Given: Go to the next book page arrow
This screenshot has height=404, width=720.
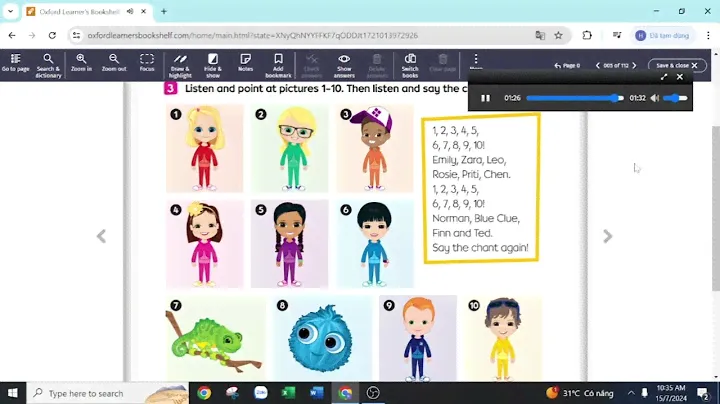Looking at the screenshot, I should [607, 236].
